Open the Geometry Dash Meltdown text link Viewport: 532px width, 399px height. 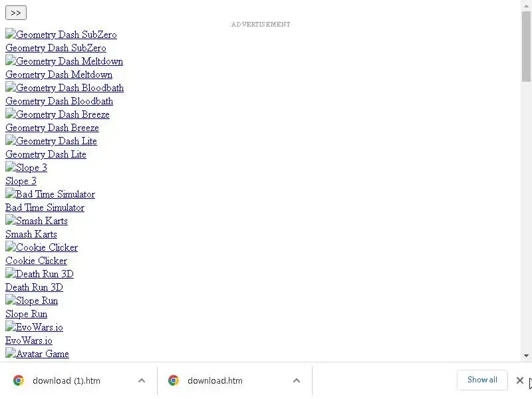(59, 74)
